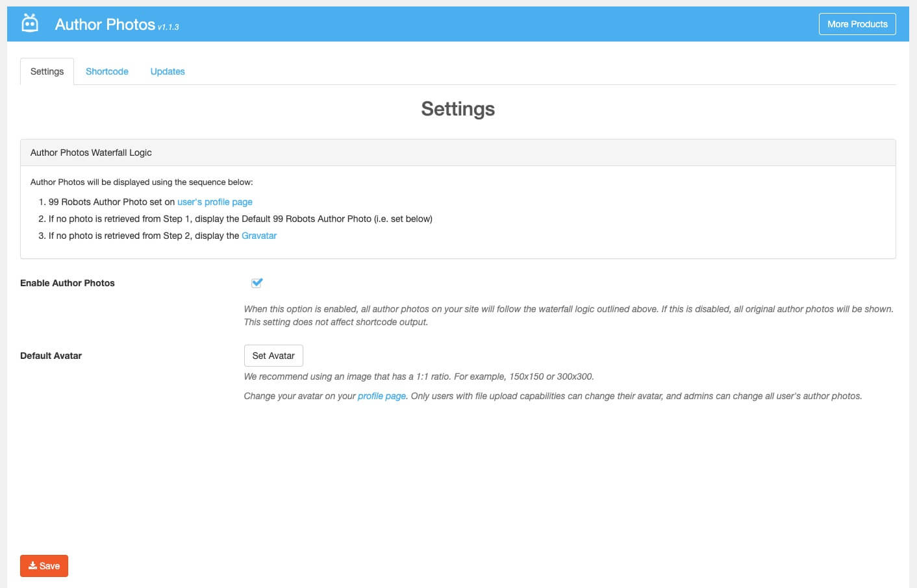
Task: Switch to the Shortcode tab
Action: tap(107, 71)
